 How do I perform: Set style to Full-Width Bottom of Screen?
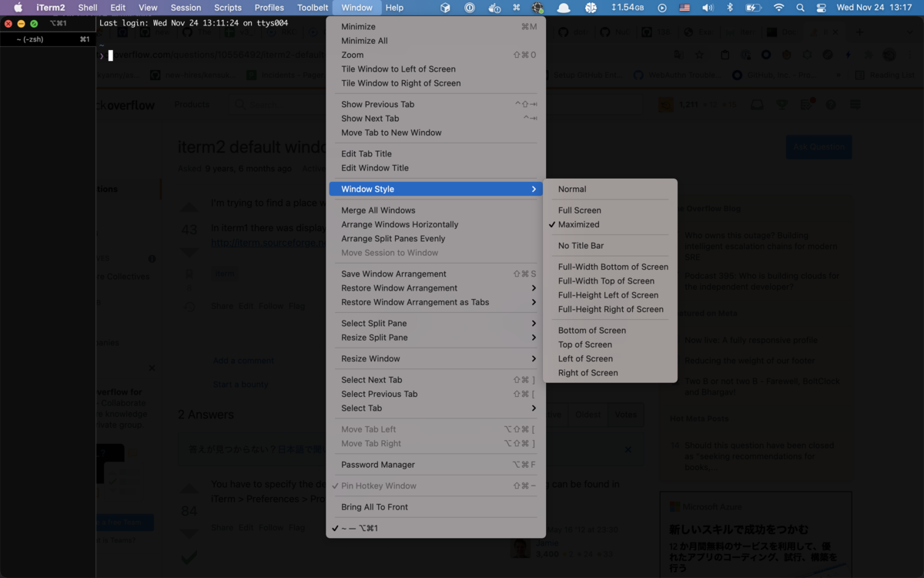(610, 267)
